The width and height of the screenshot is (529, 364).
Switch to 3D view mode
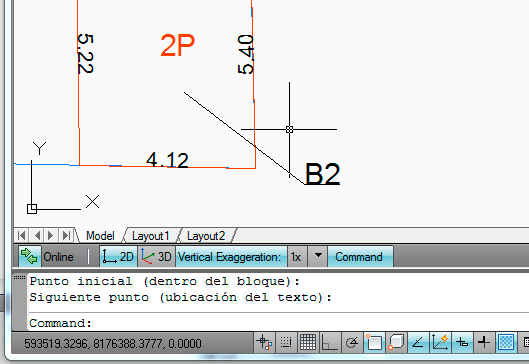pyautogui.click(x=156, y=257)
